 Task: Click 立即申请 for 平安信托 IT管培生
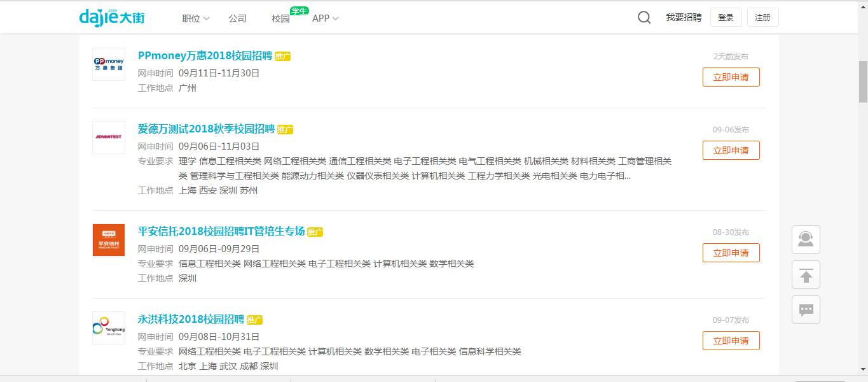[730, 253]
